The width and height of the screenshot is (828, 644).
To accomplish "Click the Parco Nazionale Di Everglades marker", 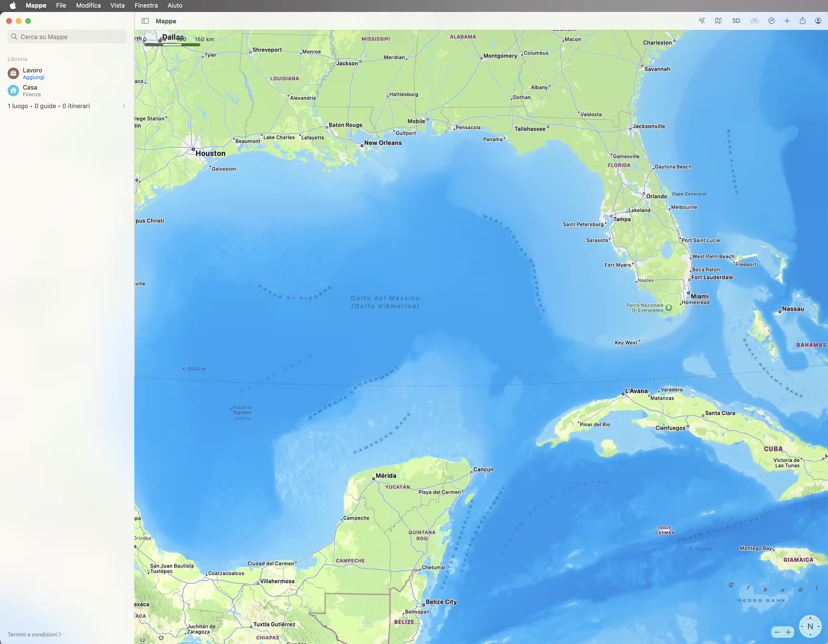I will pos(669,307).
